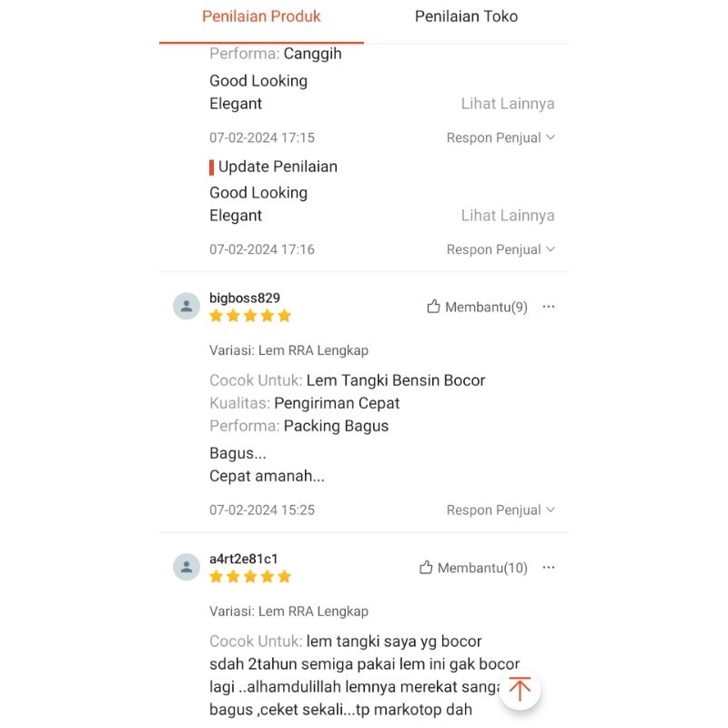Open the a4rt2e81c1 username profile
The width and height of the screenshot is (728, 728).
(x=244, y=558)
